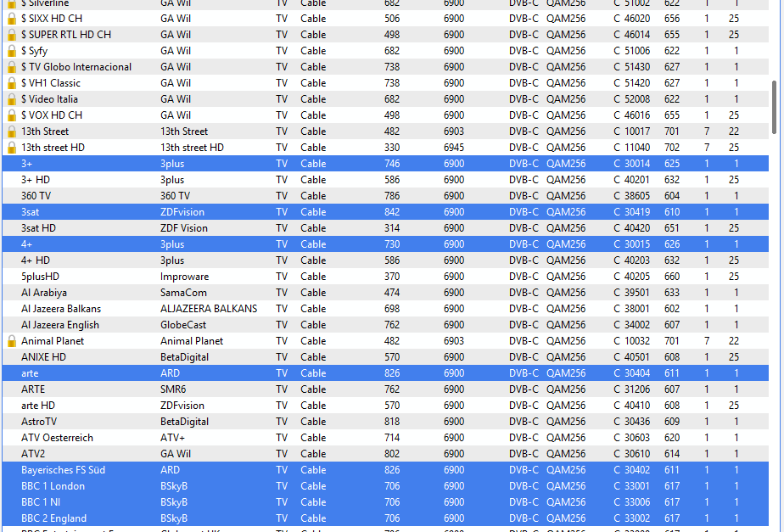
Task: Select the 4+ HD channel name
Action: (36, 260)
